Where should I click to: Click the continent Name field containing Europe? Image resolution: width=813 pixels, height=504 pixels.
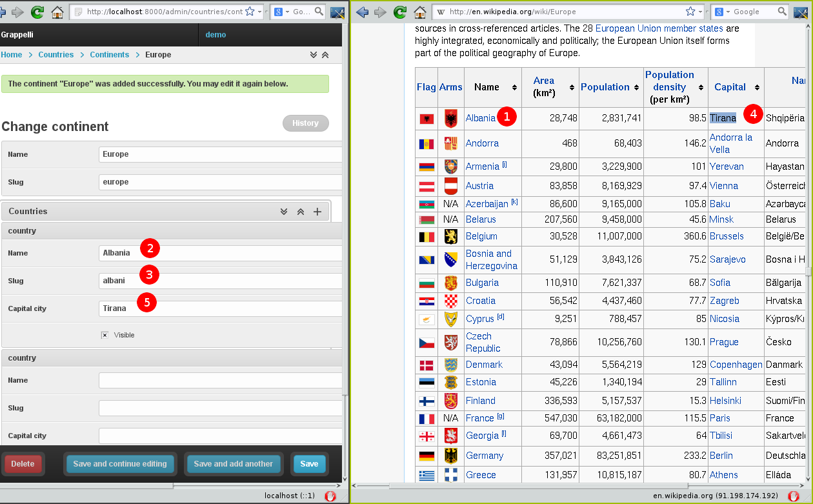pos(221,154)
